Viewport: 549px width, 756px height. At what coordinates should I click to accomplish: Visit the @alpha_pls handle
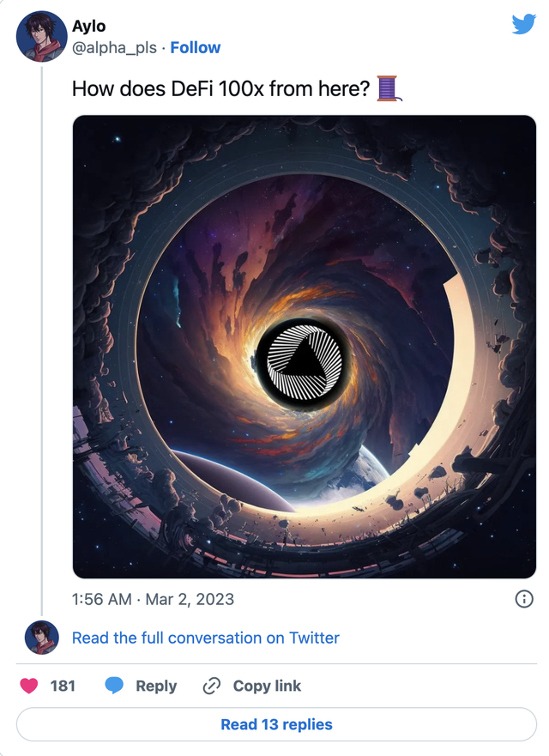click(114, 48)
